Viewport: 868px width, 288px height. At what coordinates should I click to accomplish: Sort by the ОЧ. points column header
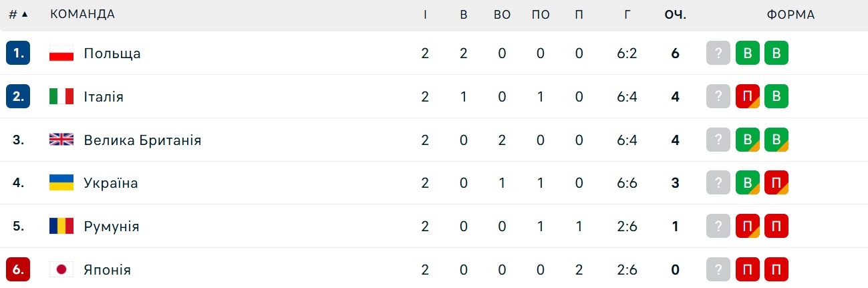tap(675, 15)
